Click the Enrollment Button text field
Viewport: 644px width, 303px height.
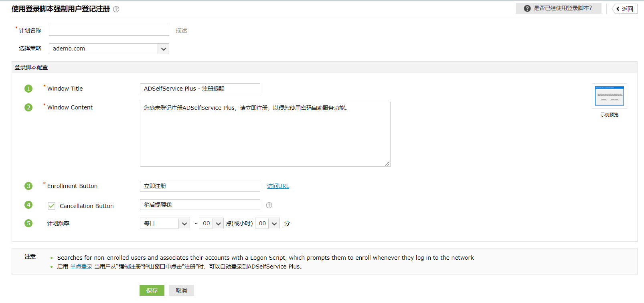[x=200, y=186]
